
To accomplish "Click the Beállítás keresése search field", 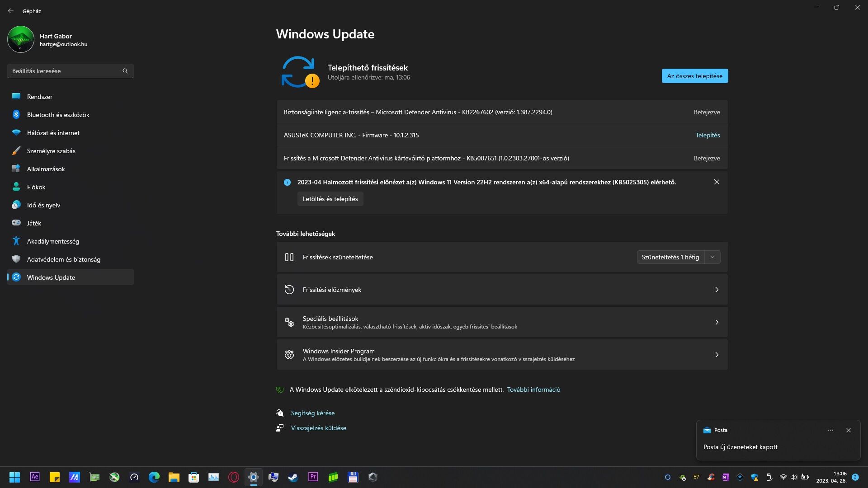I will coord(71,71).
